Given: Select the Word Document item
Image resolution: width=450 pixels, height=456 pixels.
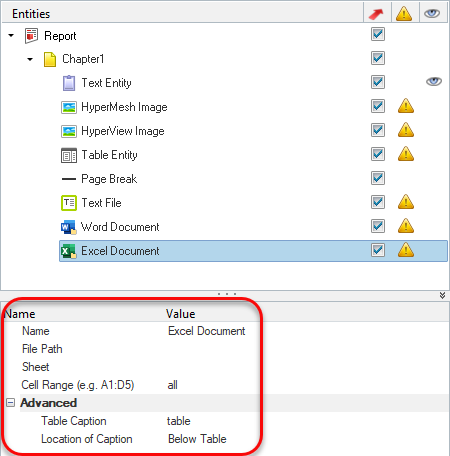Looking at the screenshot, I should coord(120,227).
